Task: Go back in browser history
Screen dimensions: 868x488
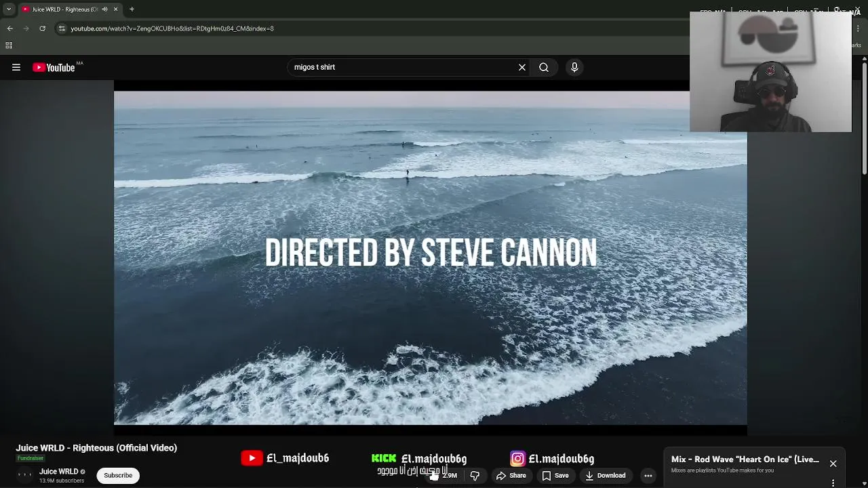Action: [10, 28]
